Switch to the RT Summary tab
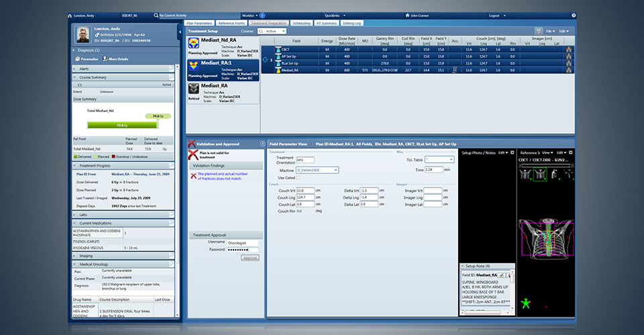Image resolution: width=644 pixels, height=335 pixels. (327, 23)
